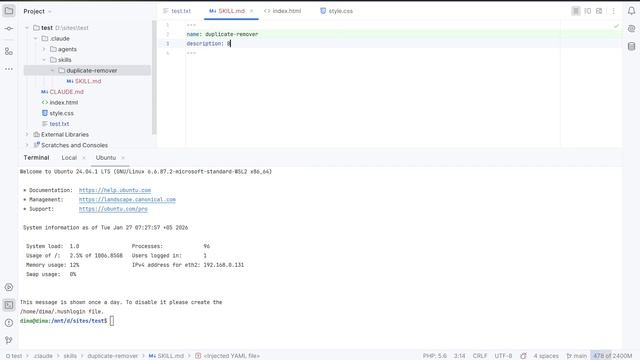Show more tool windows (three dots)
This screenshot has width=640, height=360.
pyautogui.click(x=9, y=69)
